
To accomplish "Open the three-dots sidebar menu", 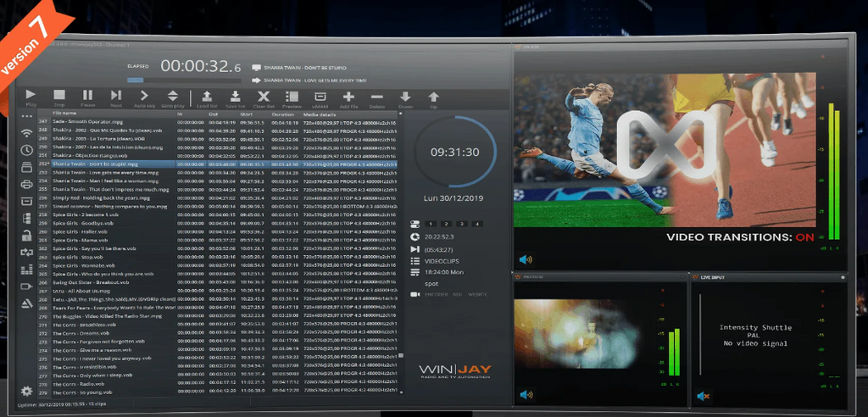I will coord(26,117).
